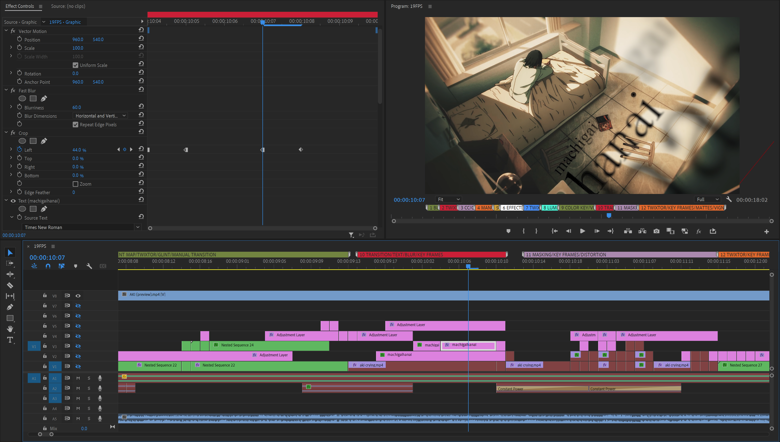Open the Full playback resolution dropdown

pos(707,199)
